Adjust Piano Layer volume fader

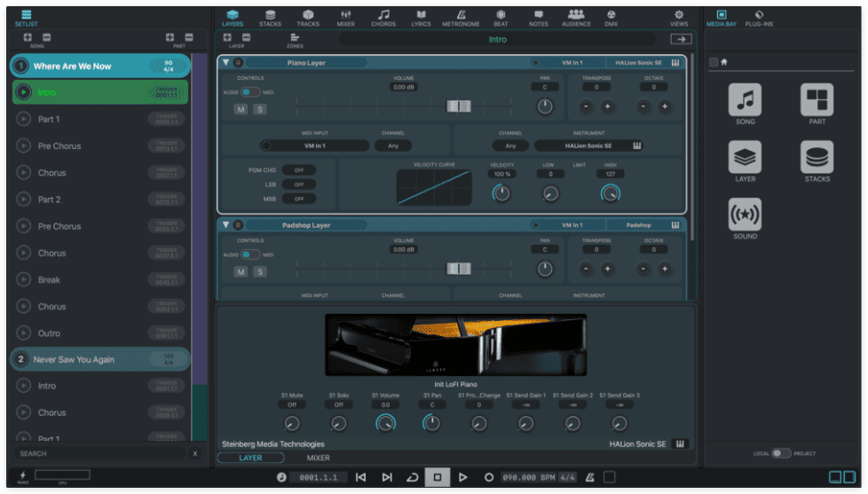[x=459, y=106]
